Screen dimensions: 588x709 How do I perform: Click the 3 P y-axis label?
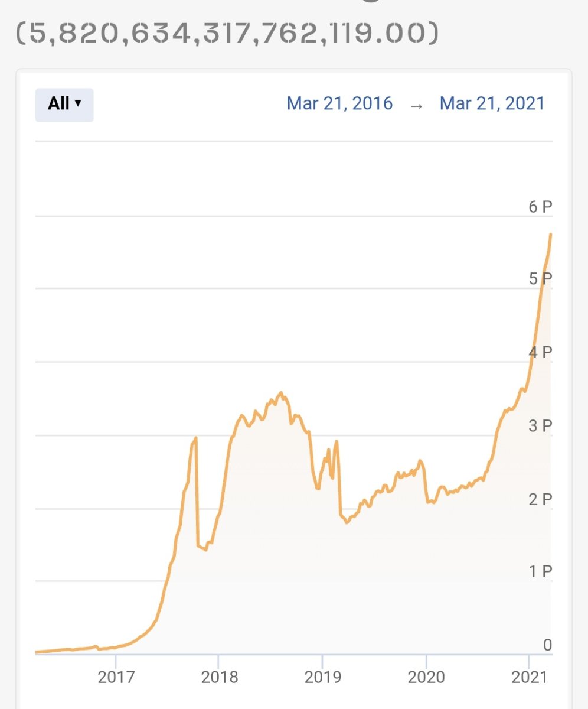point(540,426)
